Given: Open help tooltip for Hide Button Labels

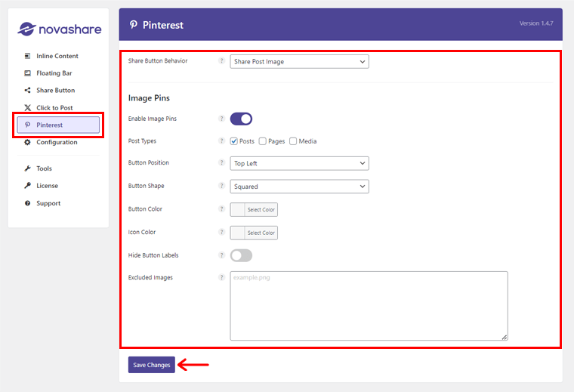Looking at the screenshot, I should 221,255.
